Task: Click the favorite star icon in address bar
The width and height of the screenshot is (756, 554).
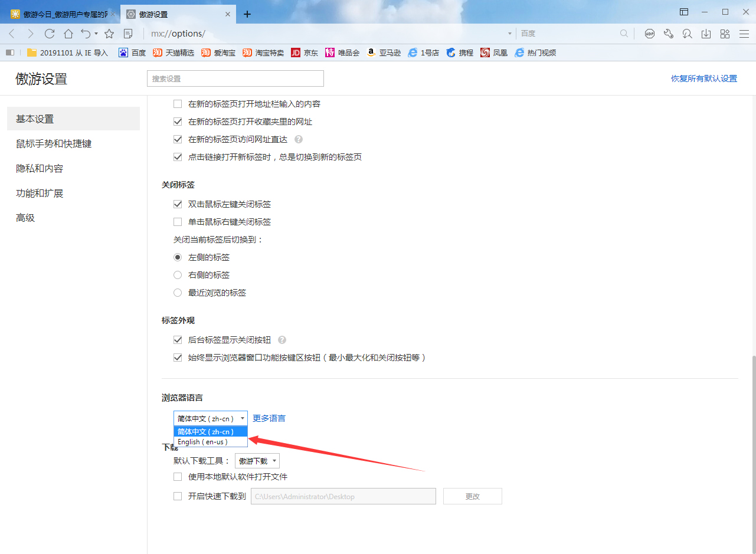Action: (x=109, y=34)
